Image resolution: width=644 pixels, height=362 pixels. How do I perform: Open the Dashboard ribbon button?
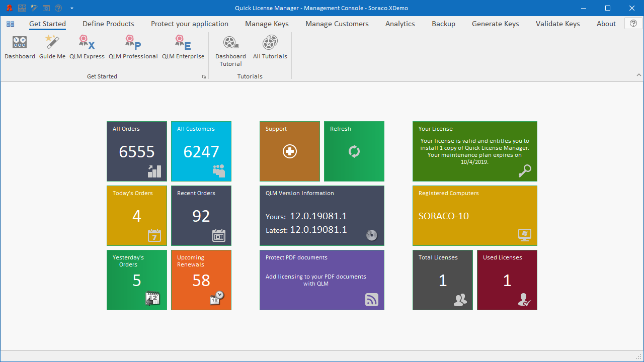coord(20,47)
